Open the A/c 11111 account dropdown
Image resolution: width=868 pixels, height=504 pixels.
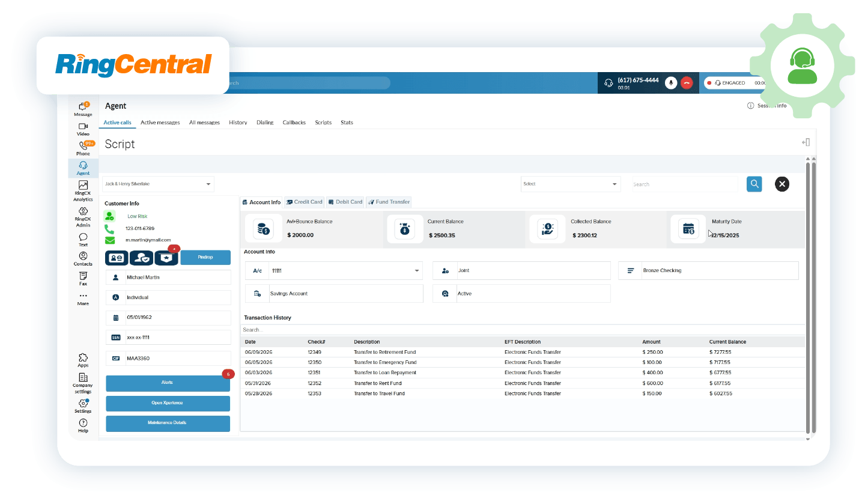click(x=333, y=271)
